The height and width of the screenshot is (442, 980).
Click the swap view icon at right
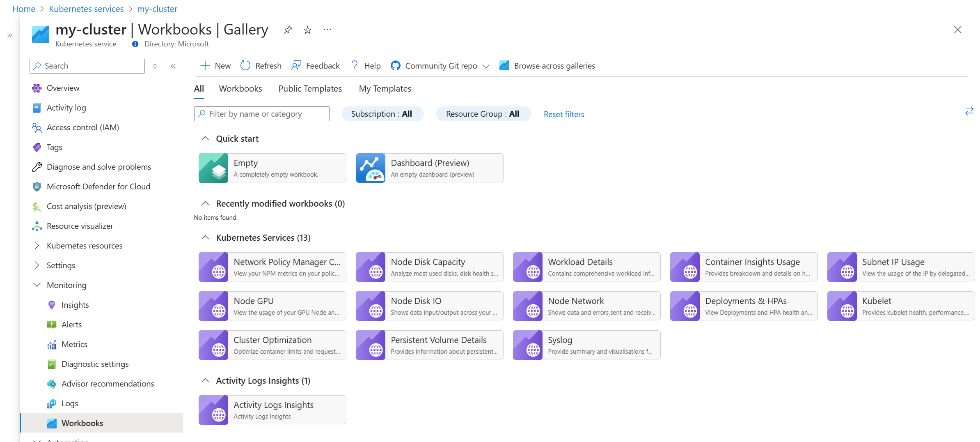click(x=969, y=111)
